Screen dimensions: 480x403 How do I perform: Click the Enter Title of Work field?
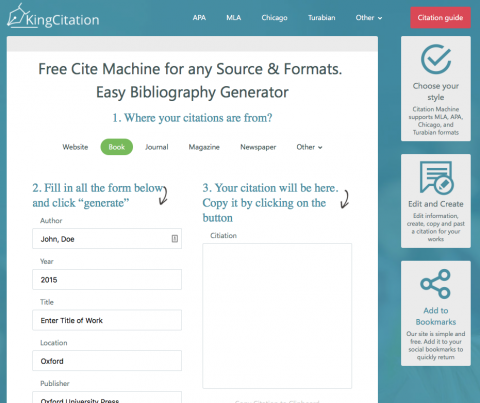107,320
